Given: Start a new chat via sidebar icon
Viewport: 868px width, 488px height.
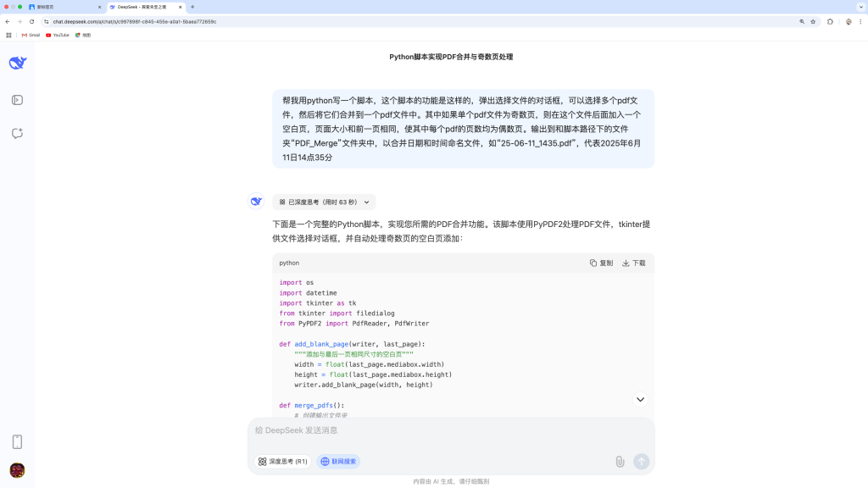Looking at the screenshot, I should [17, 133].
